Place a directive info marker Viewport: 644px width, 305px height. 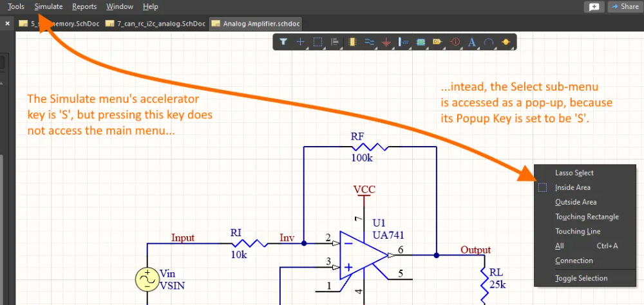[x=455, y=42]
